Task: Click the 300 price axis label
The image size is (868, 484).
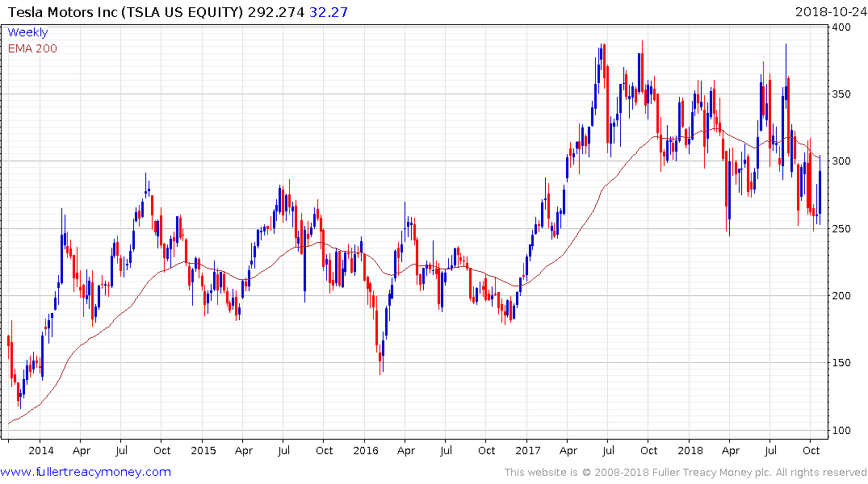Action: (x=841, y=161)
